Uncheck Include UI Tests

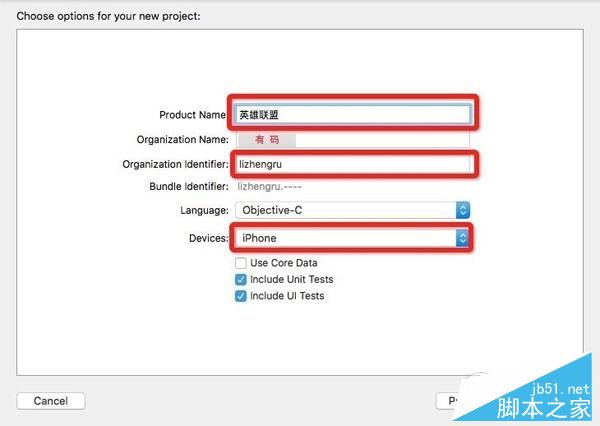click(241, 296)
